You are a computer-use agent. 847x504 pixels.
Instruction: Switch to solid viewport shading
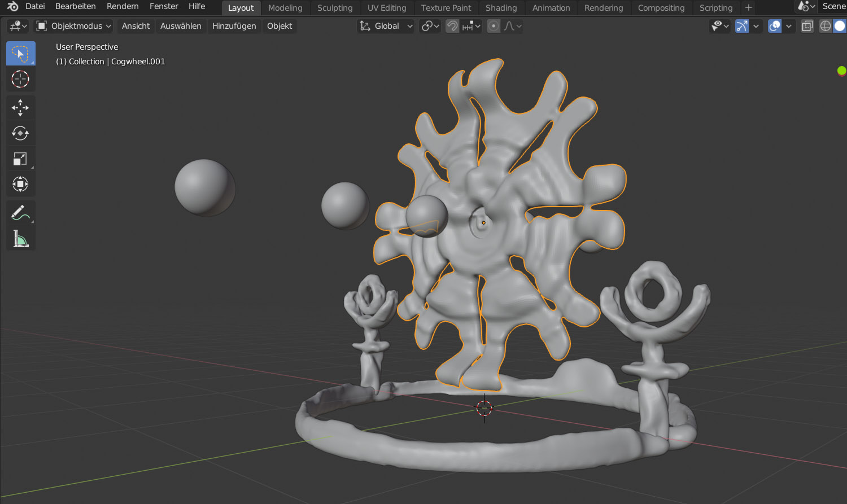(x=840, y=26)
